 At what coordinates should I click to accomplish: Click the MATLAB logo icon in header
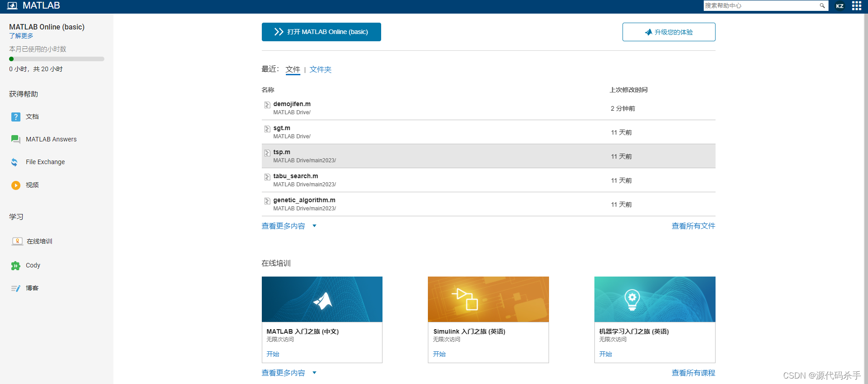click(12, 5)
